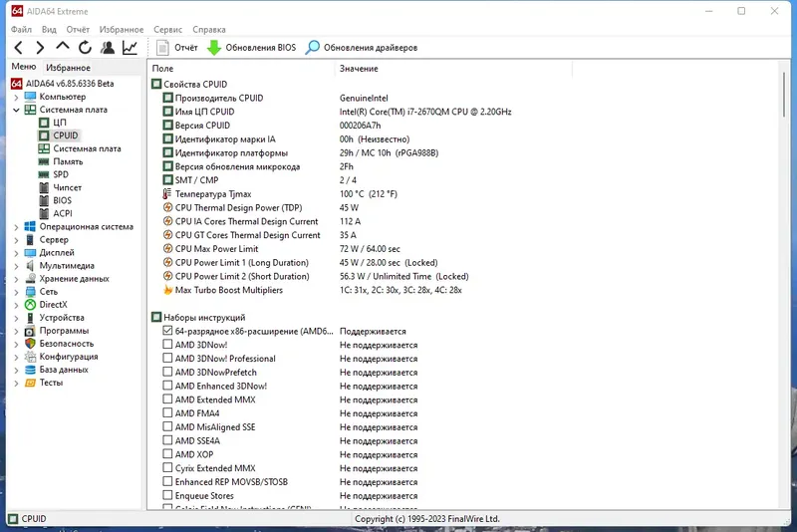Switch to the Избранное sidebar tab
Viewport: 797px width, 532px height.
(x=68, y=67)
